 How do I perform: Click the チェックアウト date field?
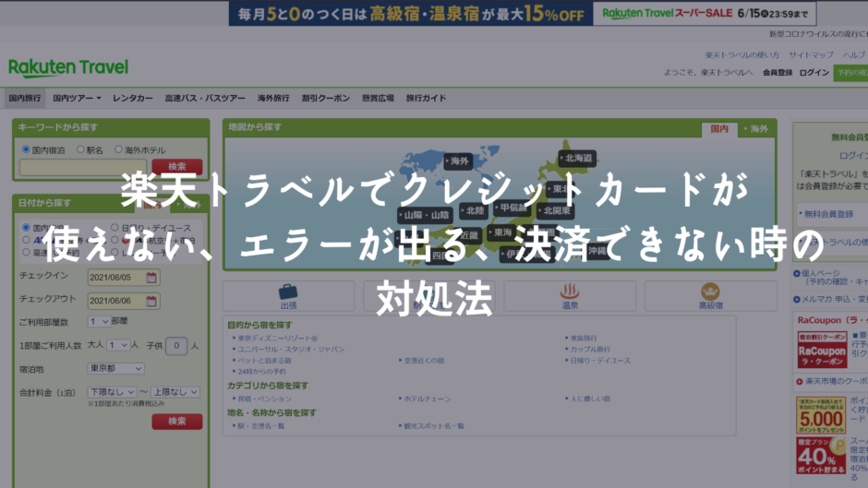tap(124, 301)
